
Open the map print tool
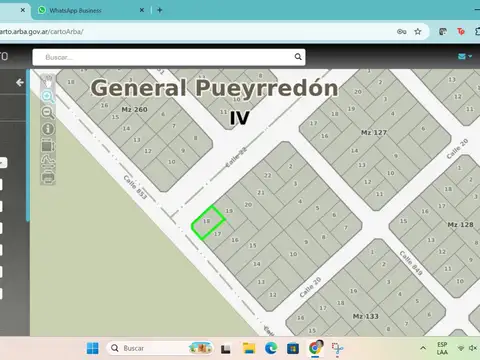point(48,177)
